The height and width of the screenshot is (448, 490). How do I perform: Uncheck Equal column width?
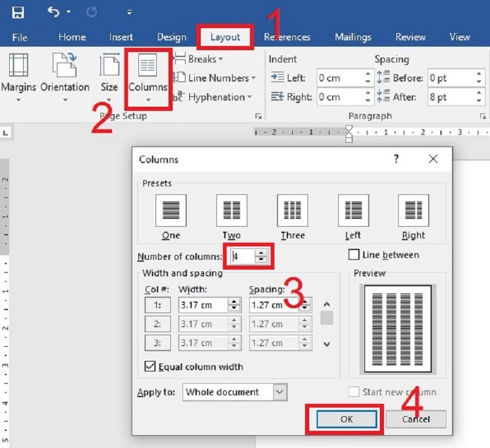coord(149,366)
